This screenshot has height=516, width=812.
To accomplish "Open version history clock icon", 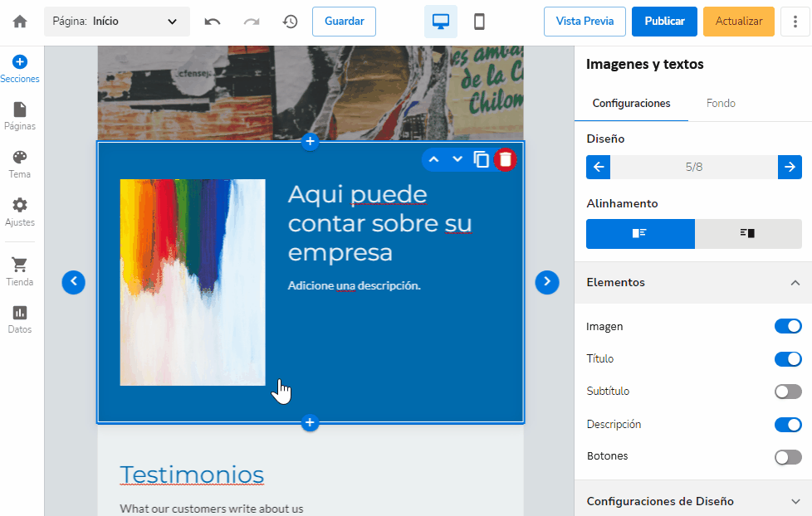I will pos(290,22).
